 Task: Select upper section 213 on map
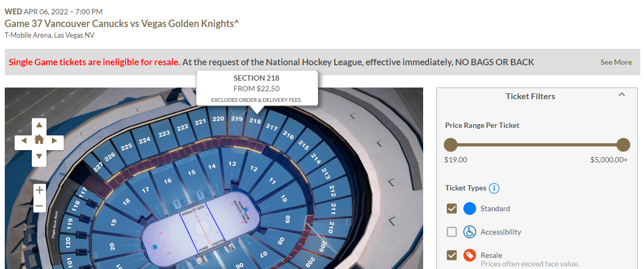click(x=325, y=176)
